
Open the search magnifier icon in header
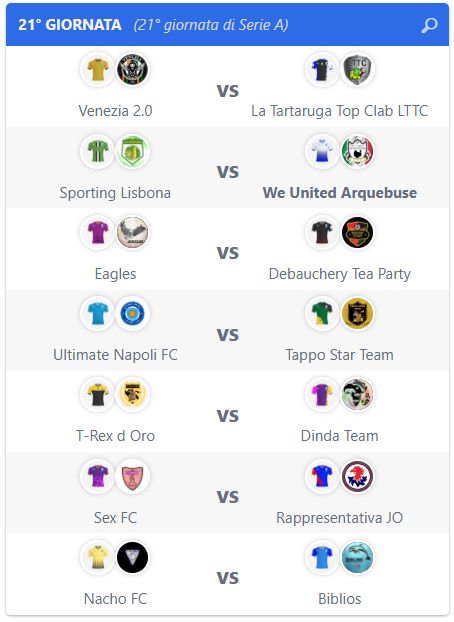(x=429, y=25)
